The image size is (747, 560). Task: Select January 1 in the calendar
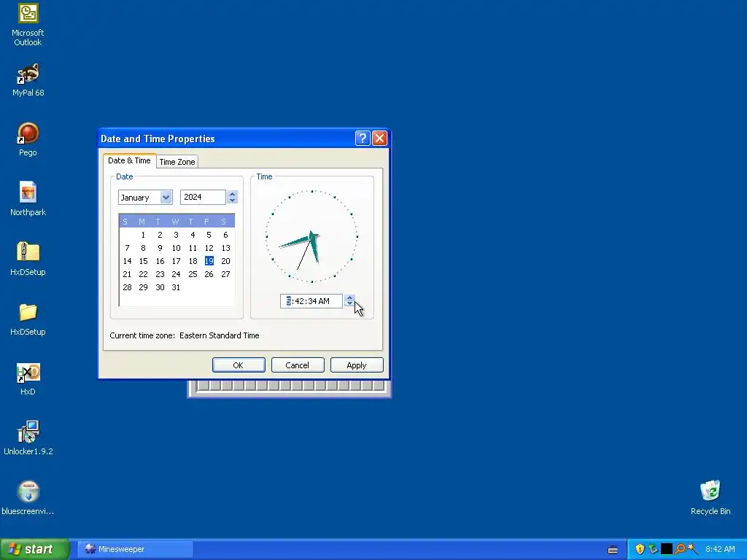(143, 235)
